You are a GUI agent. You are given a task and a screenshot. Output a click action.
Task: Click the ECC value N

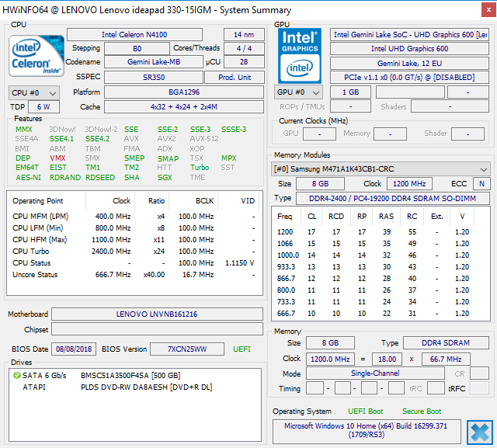(x=481, y=183)
